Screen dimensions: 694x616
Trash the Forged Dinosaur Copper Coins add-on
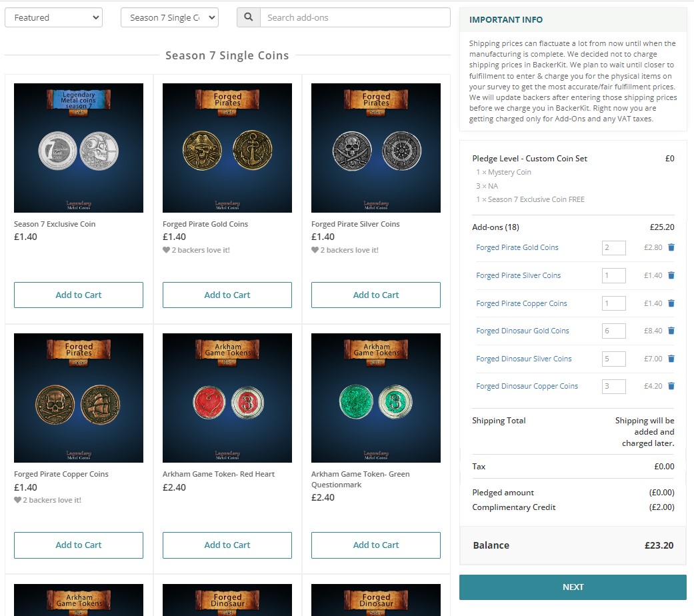(x=671, y=386)
